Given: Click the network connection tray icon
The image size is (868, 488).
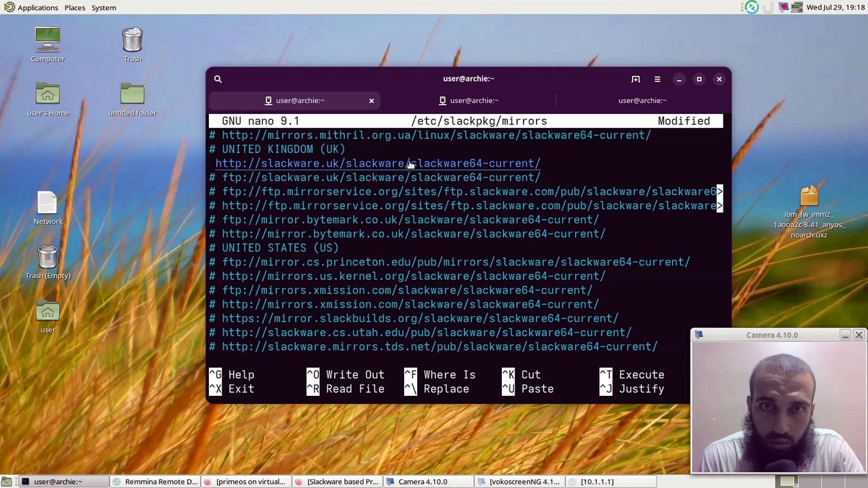Looking at the screenshot, I should 797,7.
